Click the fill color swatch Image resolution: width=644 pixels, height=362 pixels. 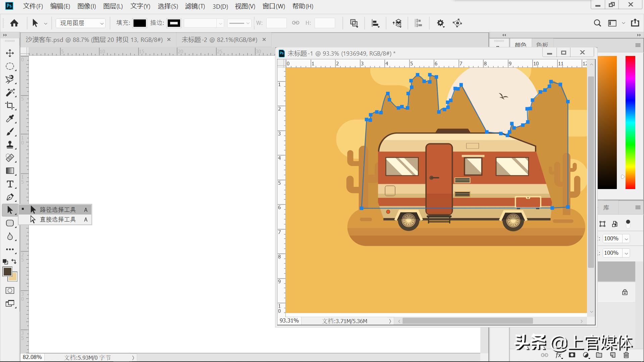(x=140, y=23)
